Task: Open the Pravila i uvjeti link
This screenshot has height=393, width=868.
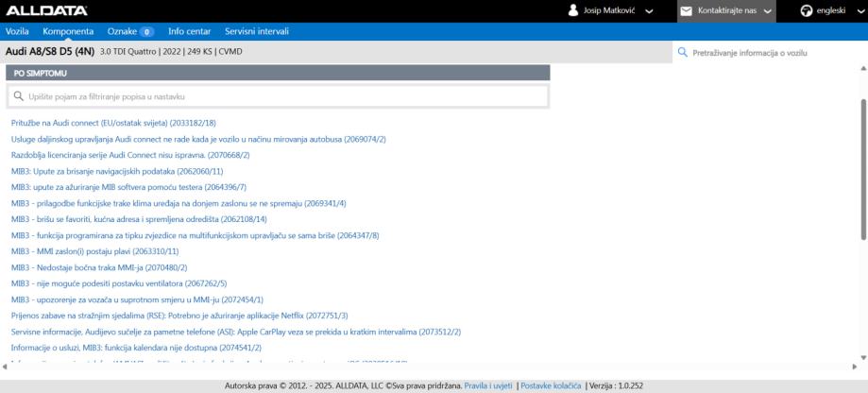Action: coord(488,385)
